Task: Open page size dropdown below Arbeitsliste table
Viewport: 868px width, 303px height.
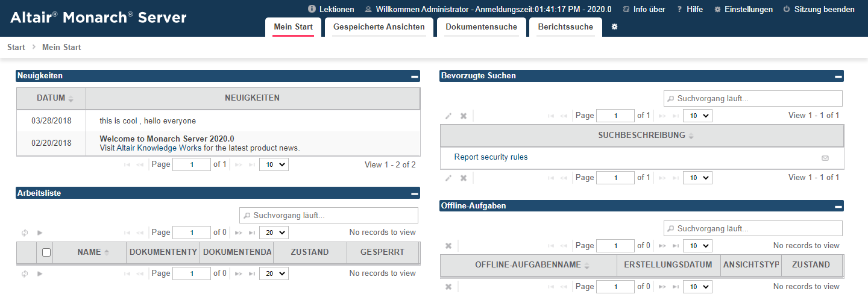Action: [274, 273]
